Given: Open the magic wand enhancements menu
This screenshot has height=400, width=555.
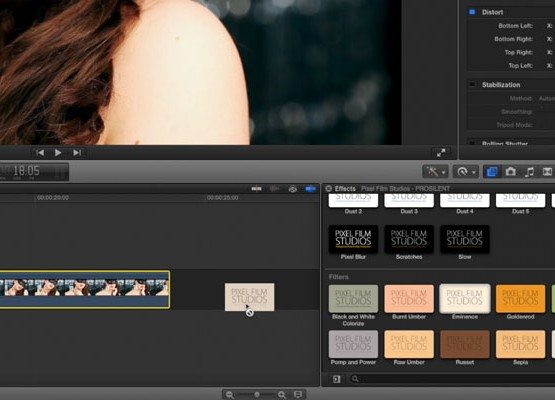Looking at the screenshot, I should click(436, 172).
